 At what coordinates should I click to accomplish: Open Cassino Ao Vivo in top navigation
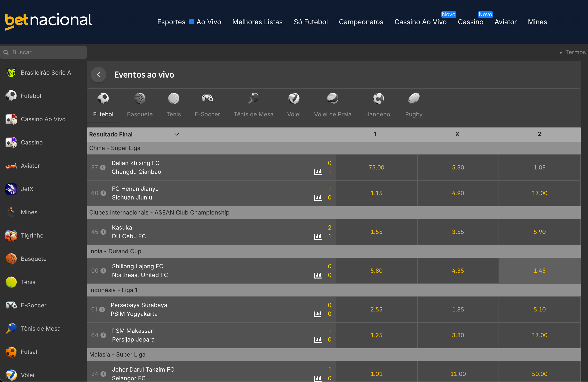pyautogui.click(x=420, y=22)
